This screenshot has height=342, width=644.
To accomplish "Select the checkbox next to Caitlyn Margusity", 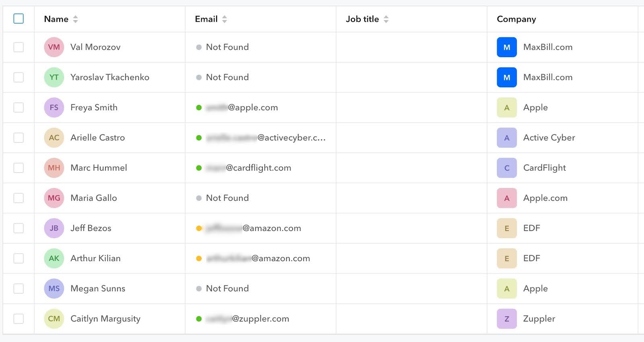I will coord(19,319).
